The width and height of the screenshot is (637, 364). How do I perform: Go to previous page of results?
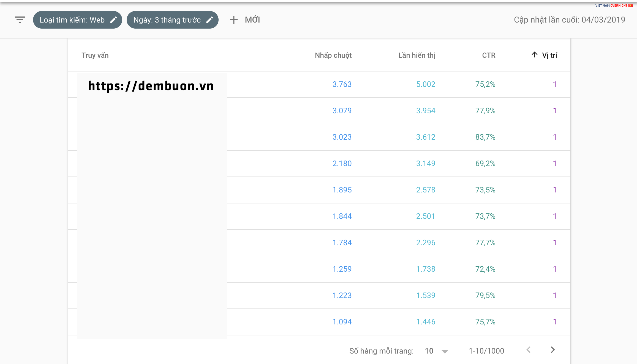pyautogui.click(x=528, y=350)
